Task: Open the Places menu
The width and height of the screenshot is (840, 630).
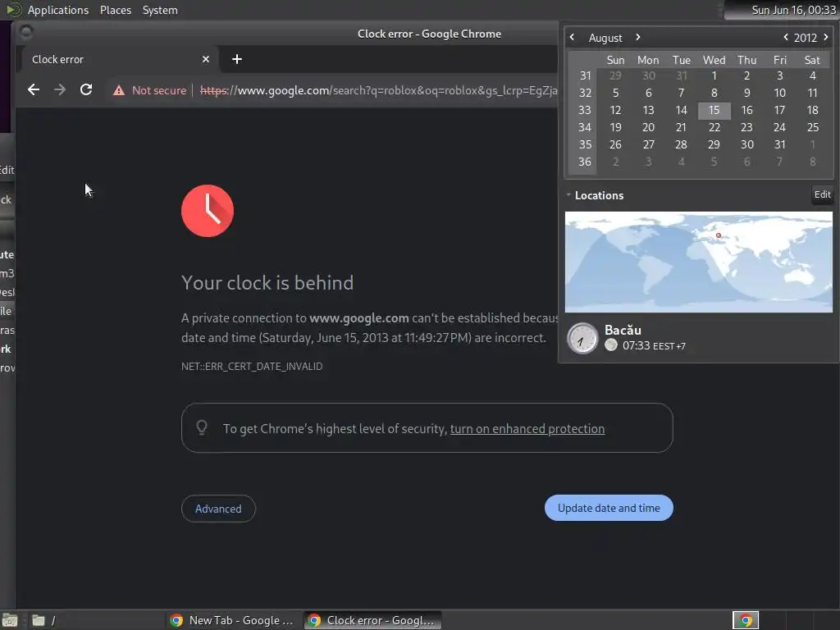Action: (115, 10)
